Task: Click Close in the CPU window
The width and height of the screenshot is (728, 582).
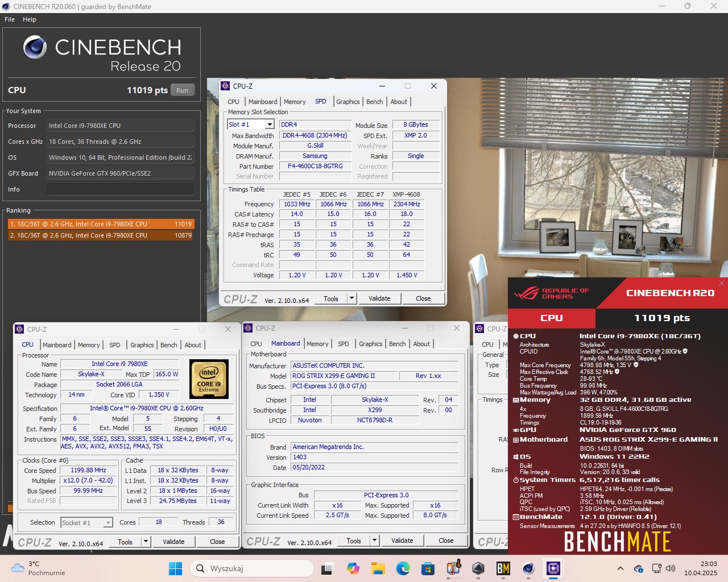Action: click(217, 542)
